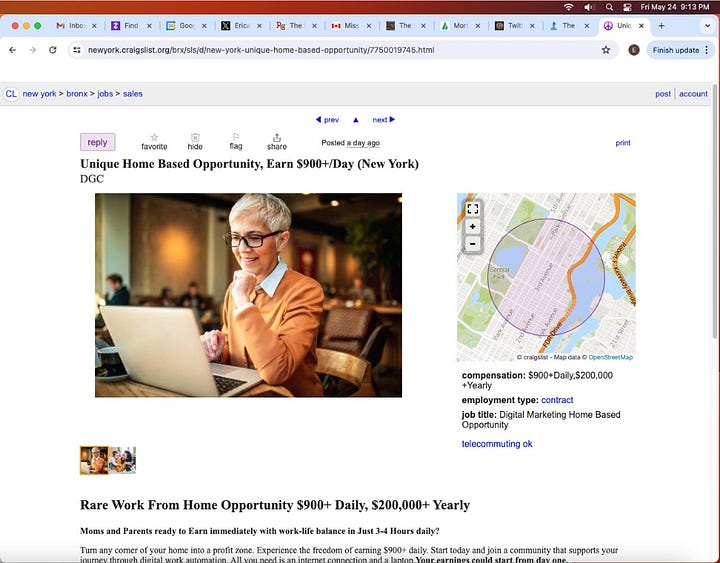Screen dimensions: 720x563
Task: Click the browser forward arrow
Action: (x=33, y=50)
